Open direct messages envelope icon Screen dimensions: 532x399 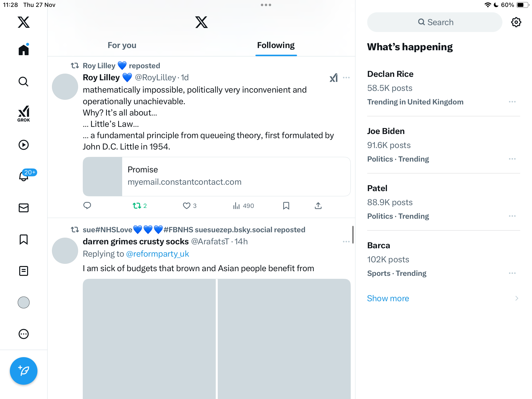(24, 208)
